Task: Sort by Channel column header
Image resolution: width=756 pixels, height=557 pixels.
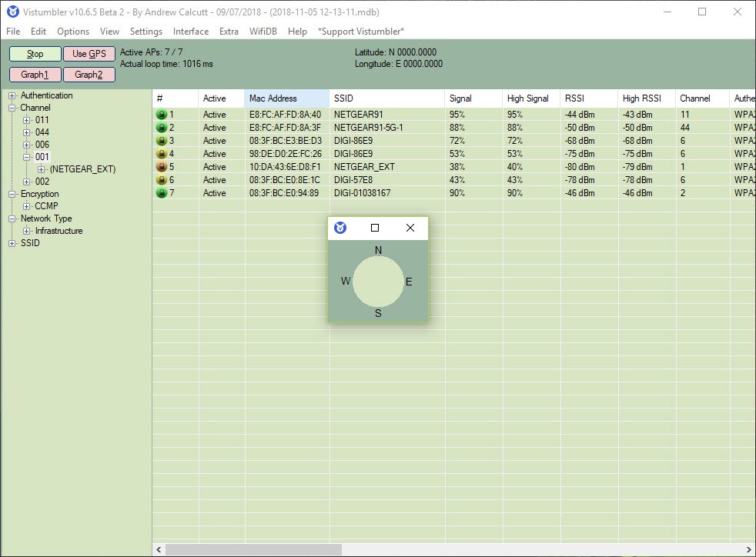Action: (x=702, y=98)
